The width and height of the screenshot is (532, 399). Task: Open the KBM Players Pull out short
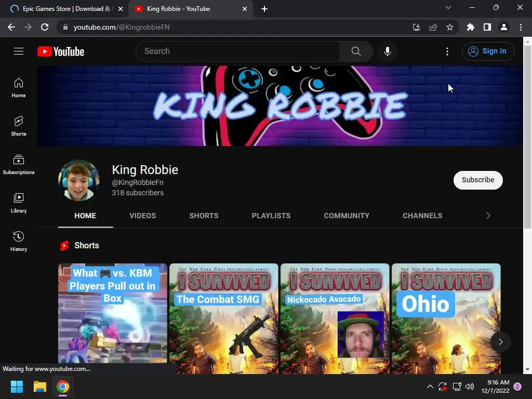[113, 314]
